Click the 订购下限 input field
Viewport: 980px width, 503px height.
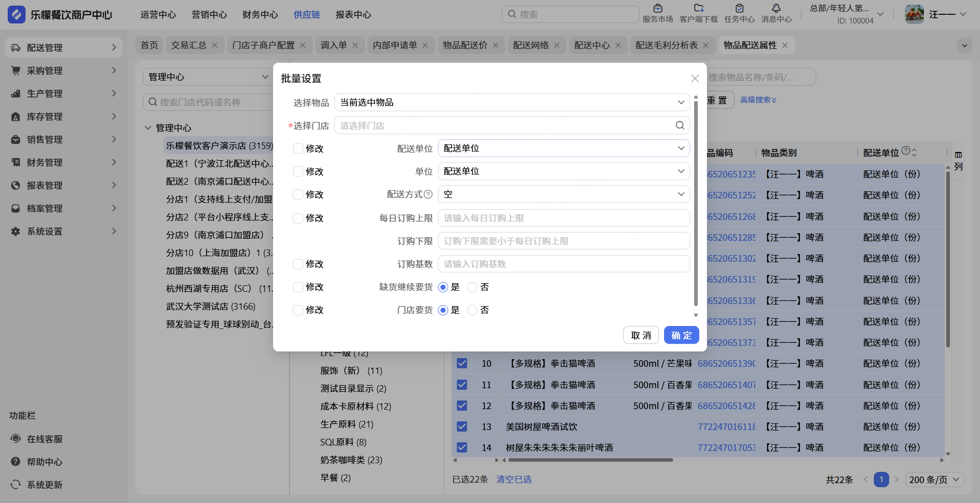[x=563, y=241]
